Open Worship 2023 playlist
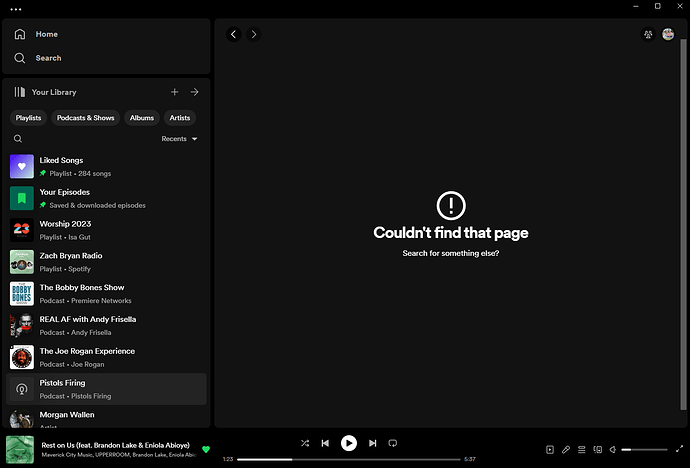Image resolution: width=690 pixels, height=468 pixels. (x=106, y=230)
